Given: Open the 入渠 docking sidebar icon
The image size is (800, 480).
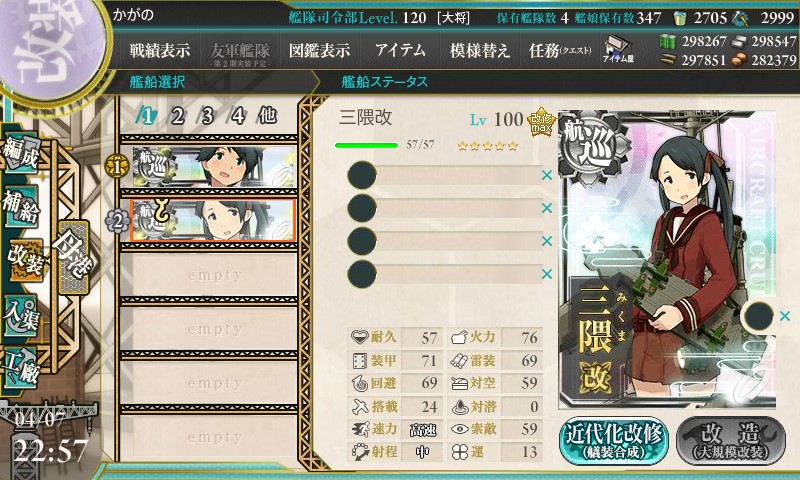Looking at the screenshot, I should point(21,315).
